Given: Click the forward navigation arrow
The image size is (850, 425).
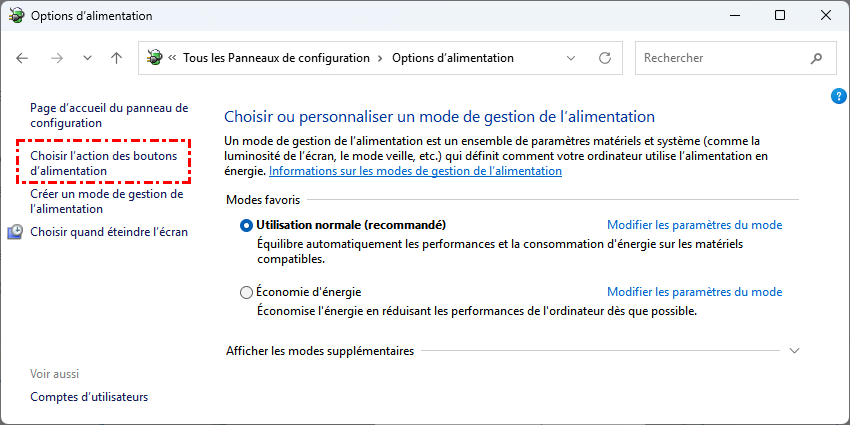Looking at the screenshot, I should 56,58.
